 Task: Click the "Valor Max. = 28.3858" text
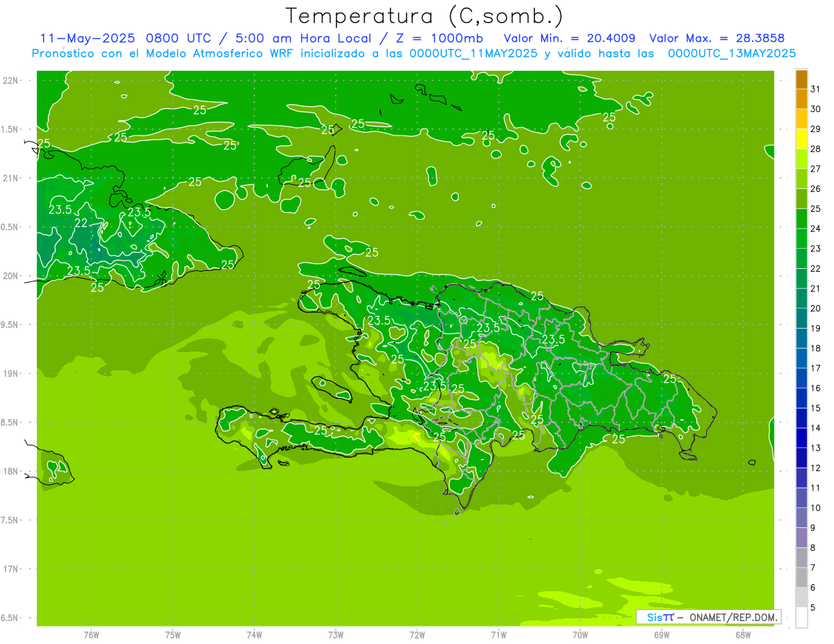click(x=717, y=38)
